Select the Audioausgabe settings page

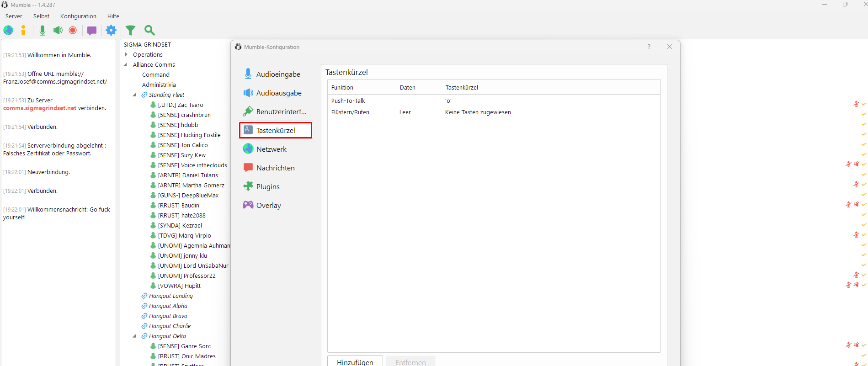[x=276, y=93]
